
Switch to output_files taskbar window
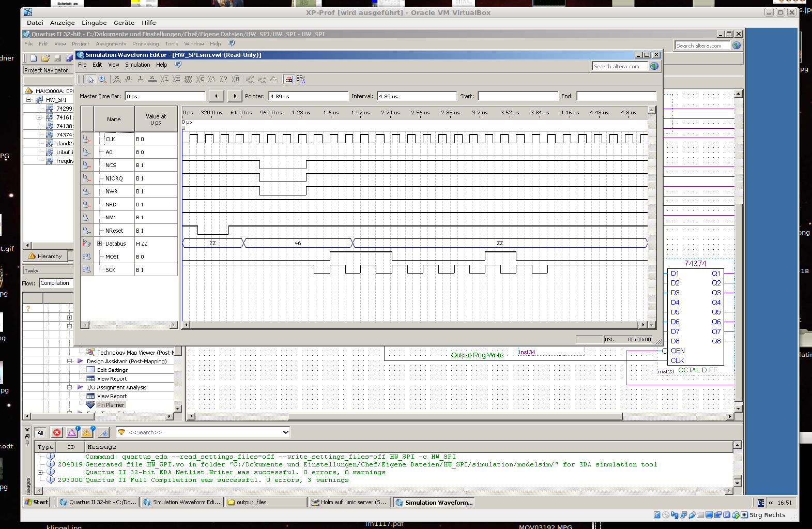pos(266,502)
